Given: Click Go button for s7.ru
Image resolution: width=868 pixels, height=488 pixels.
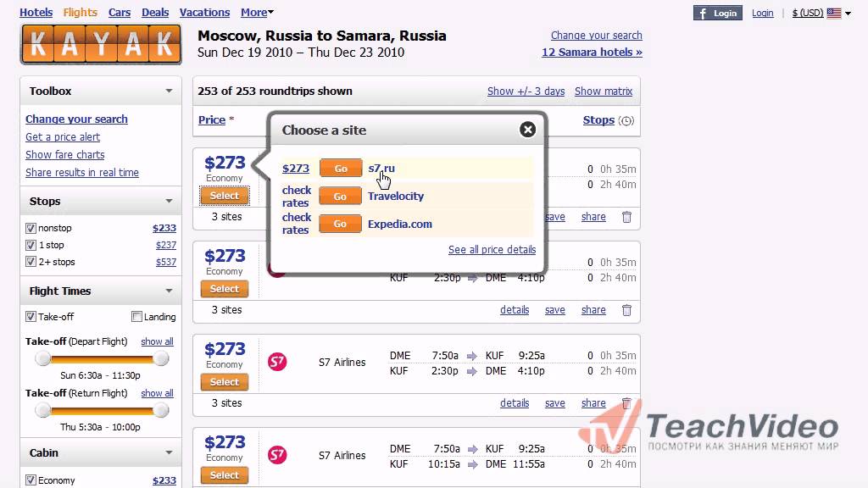Looking at the screenshot, I should (x=341, y=169).
